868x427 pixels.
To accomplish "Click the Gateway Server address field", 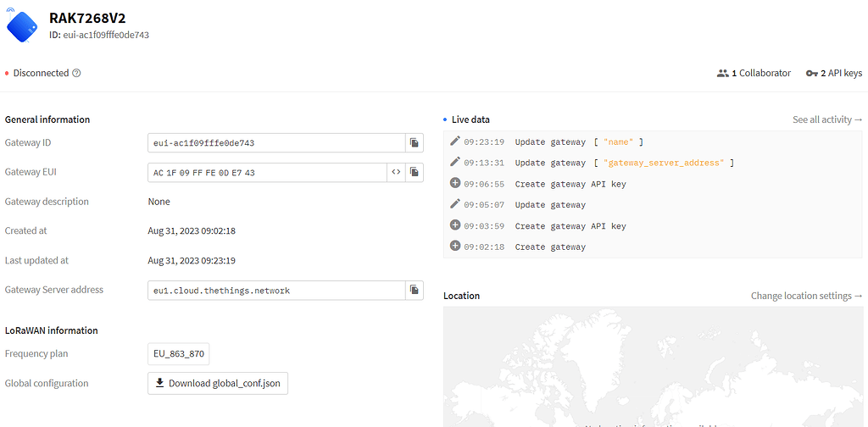I will point(275,291).
